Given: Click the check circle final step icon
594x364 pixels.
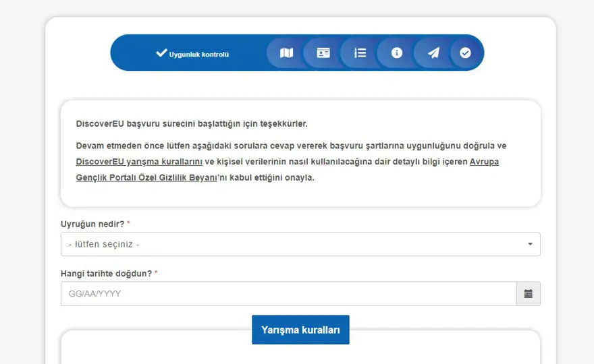Looking at the screenshot, I should [x=465, y=53].
